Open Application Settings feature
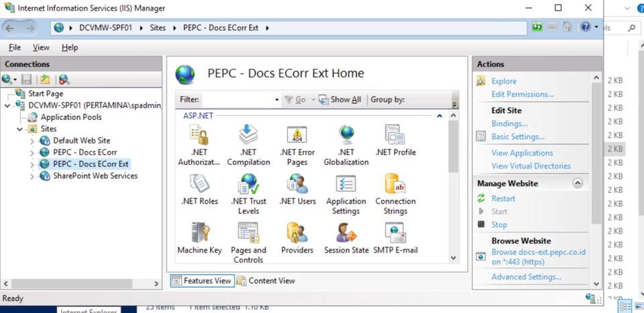The width and height of the screenshot is (644, 313). 346,194
